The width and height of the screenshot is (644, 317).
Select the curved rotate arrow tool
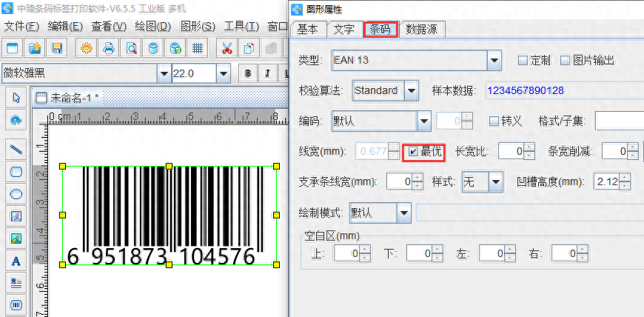click(x=16, y=119)
